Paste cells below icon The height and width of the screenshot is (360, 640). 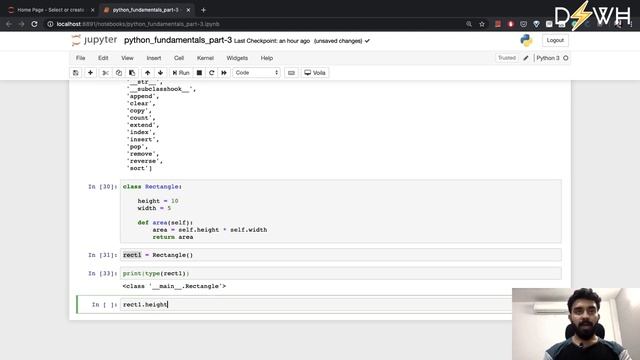click(132, 73)
